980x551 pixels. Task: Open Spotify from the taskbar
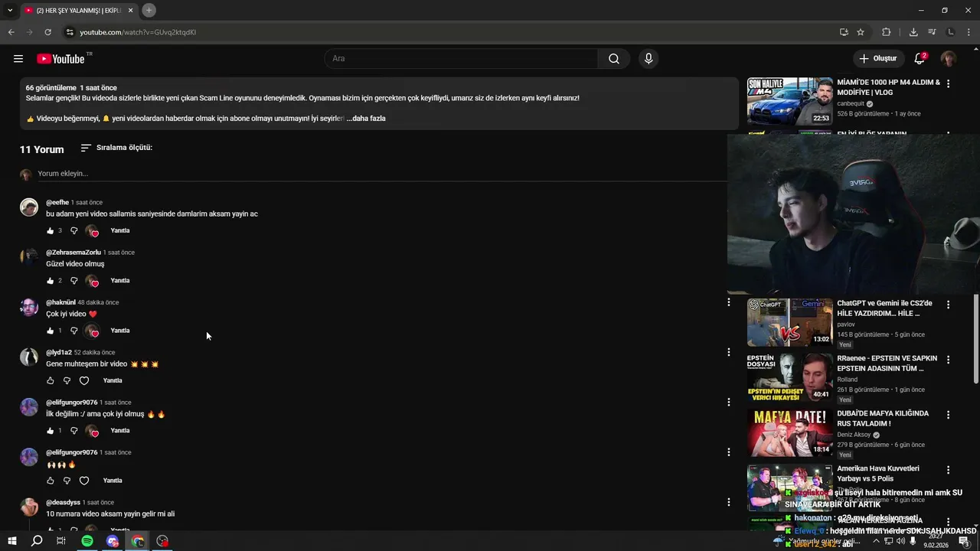[87, 541]
